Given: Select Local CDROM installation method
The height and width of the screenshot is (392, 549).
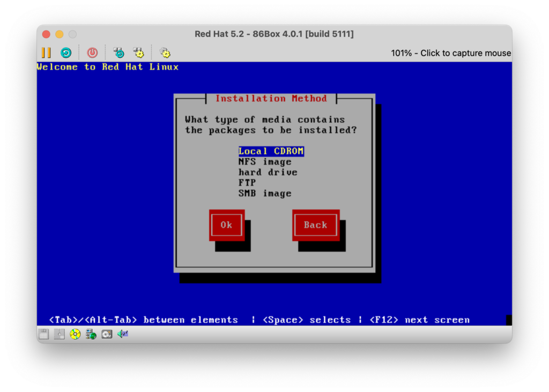Looking at the screenshot, I should click(271, 151).
